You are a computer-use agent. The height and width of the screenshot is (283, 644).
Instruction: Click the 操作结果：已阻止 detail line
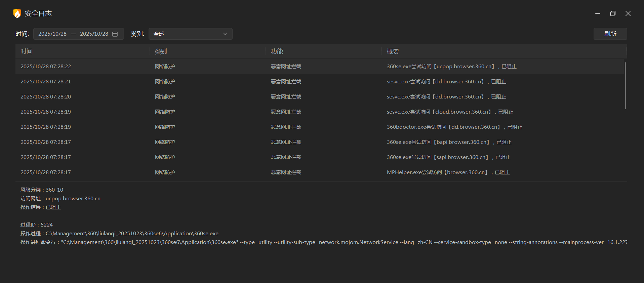[41, 207]
